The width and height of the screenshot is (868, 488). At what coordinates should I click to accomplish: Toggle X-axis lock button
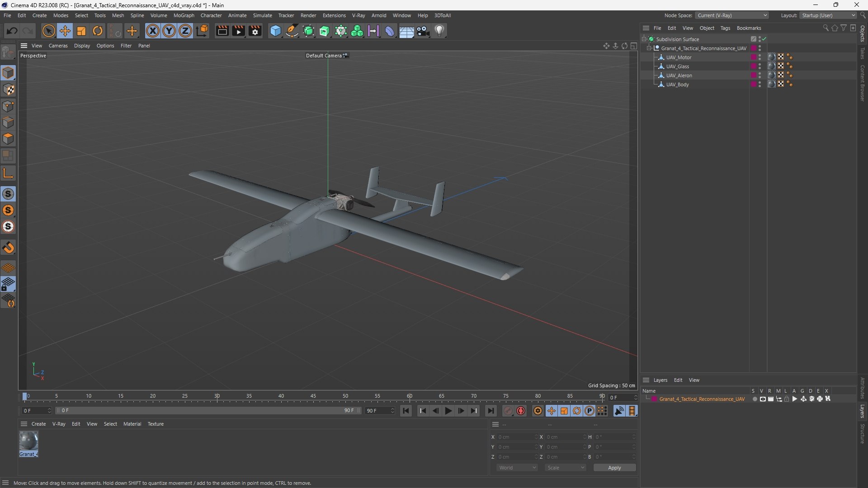[x=153, y=31]
